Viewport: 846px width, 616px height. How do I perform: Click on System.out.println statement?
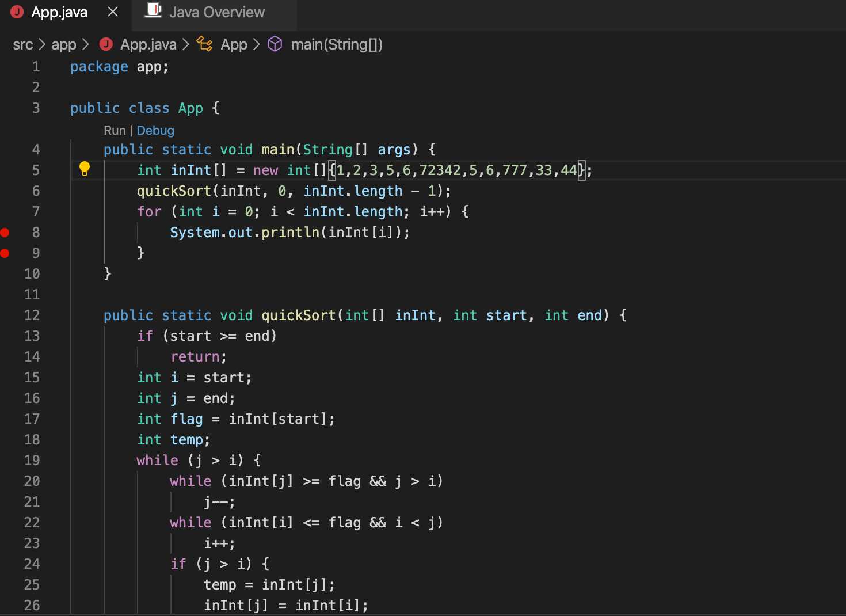[290, 233]
